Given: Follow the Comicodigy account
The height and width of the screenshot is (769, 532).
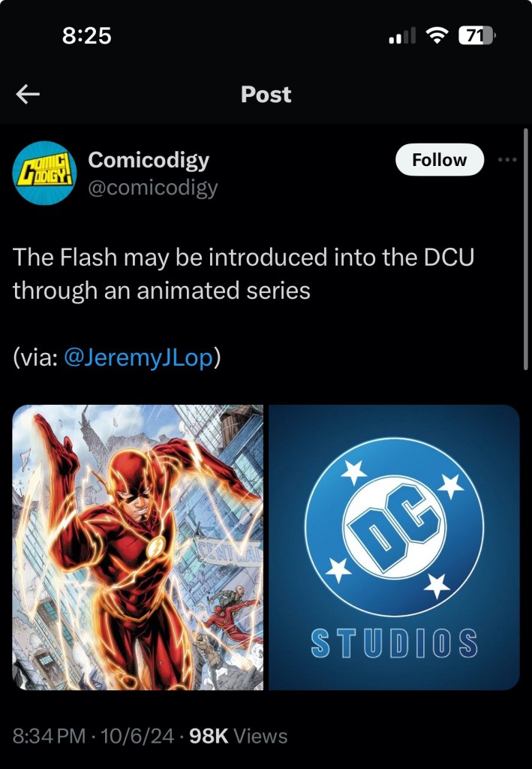Looking at the screenshot, I should [440, 159].
